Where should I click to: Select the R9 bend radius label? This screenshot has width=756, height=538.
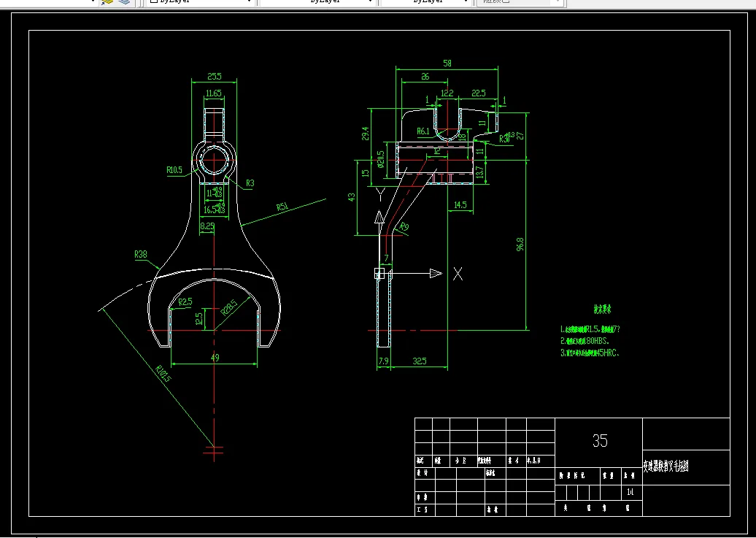point(404,227)
